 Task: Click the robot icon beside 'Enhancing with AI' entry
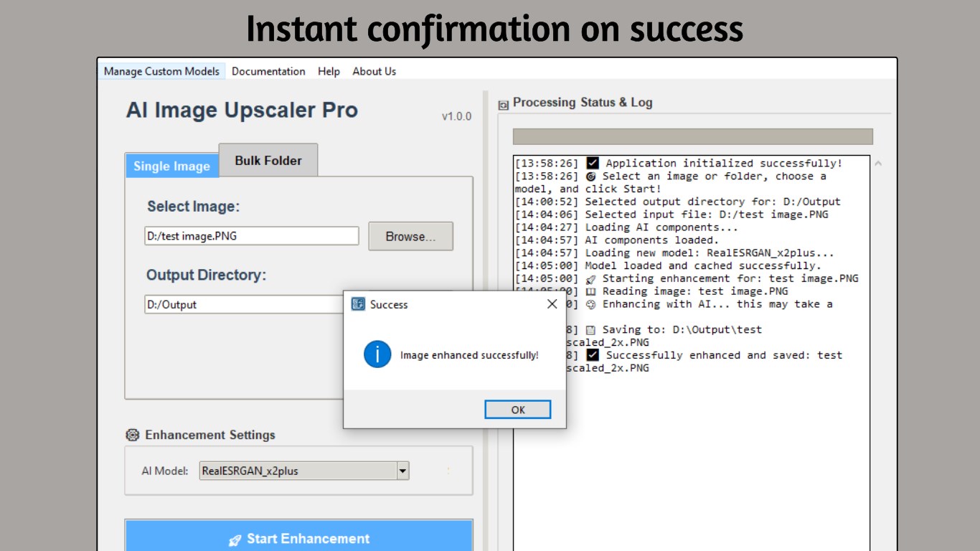click(590, 303)
